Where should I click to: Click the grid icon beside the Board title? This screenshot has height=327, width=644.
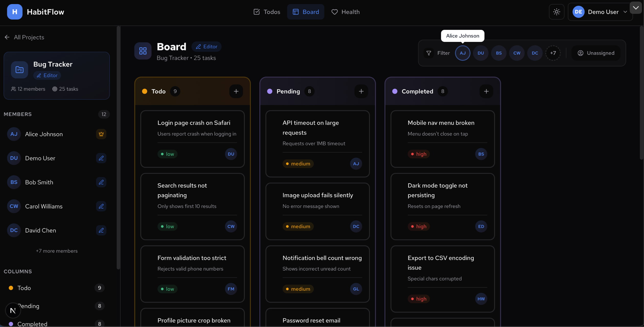pyautogui.click(x=143, y=51)
